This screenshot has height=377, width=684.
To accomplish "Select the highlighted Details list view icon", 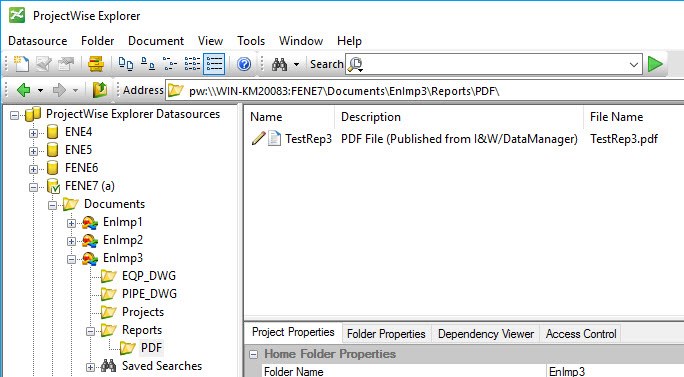I will click(215, 64).
